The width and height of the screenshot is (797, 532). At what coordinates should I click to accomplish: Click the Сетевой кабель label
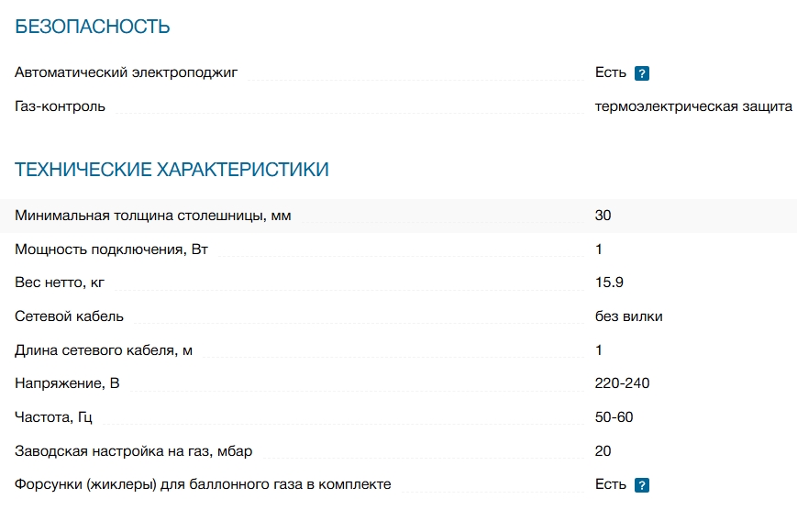point(70,316)
